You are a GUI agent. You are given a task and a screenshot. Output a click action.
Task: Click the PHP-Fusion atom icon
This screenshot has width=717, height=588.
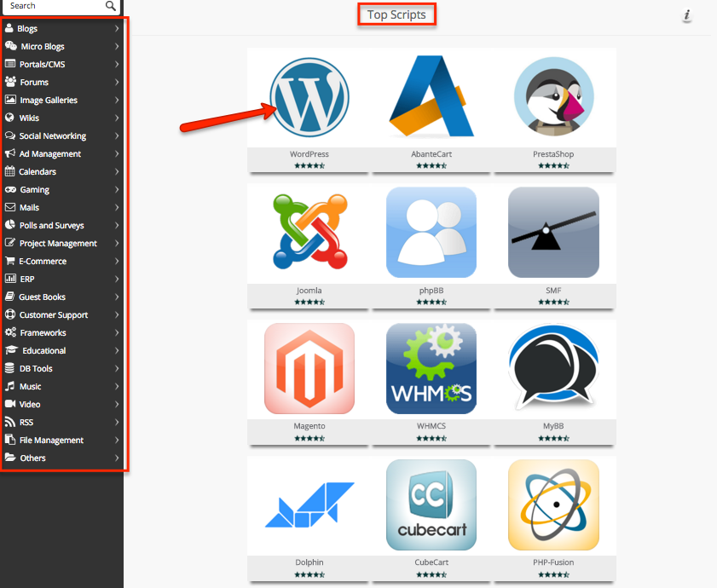[x=554, y=504]
